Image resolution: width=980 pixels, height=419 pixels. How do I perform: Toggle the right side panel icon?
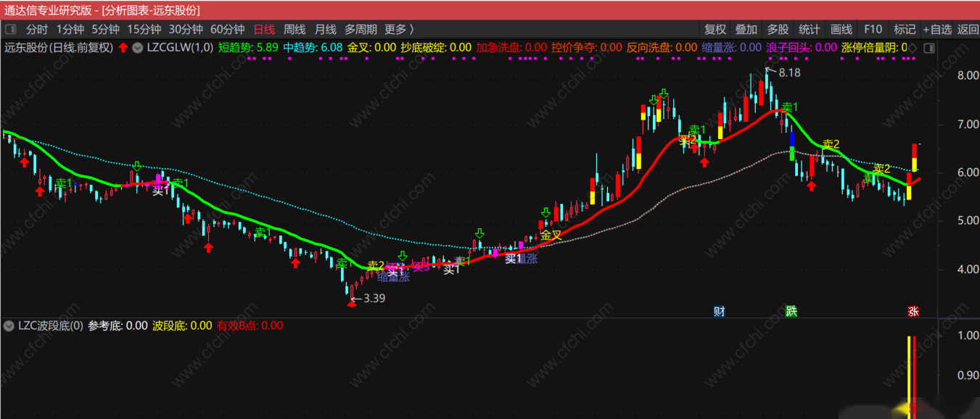point(928,48)
